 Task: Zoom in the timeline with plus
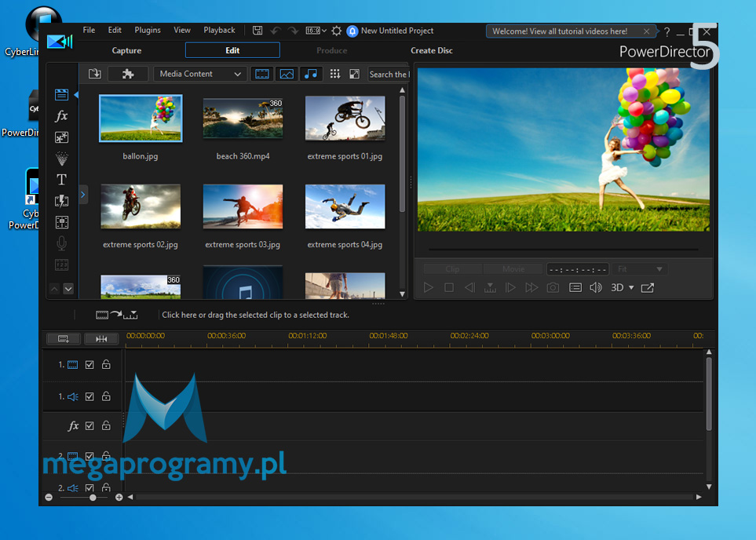(x=119, y=497)
